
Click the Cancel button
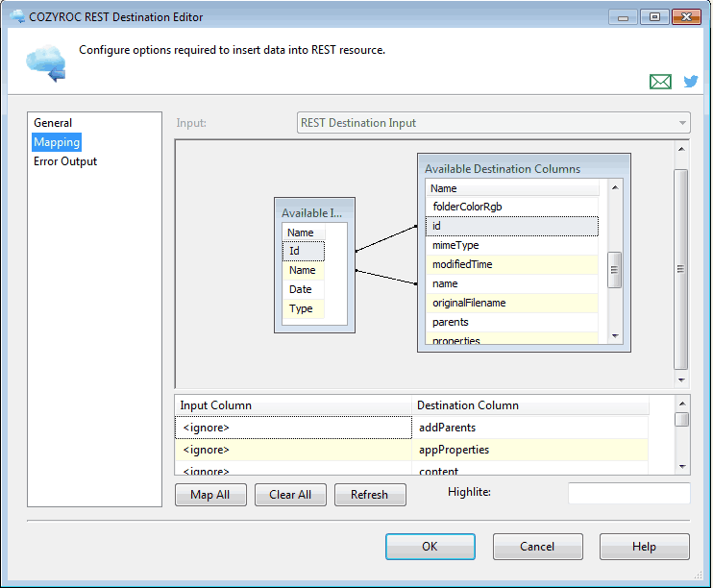[537, 547]
